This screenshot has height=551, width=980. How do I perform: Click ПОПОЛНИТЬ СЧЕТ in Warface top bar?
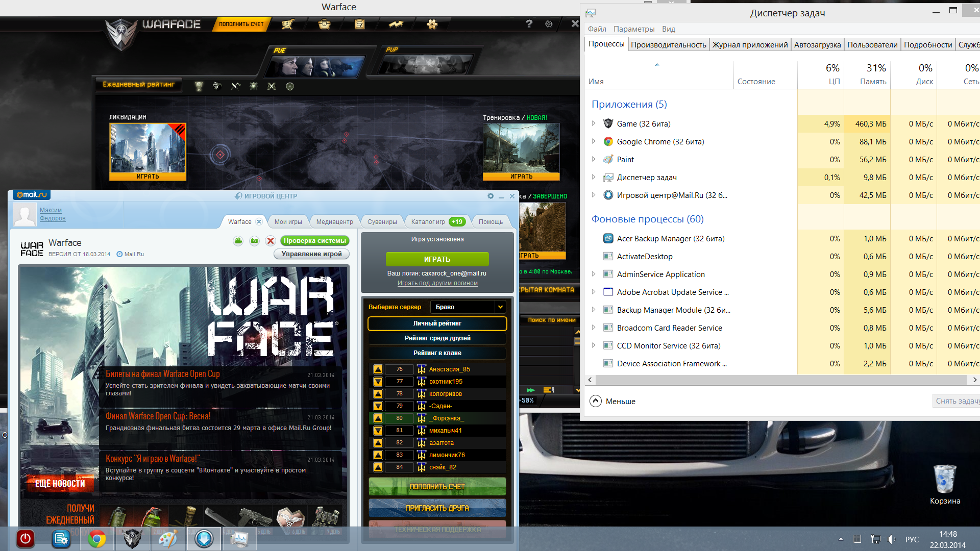click(x=241, y=24)
